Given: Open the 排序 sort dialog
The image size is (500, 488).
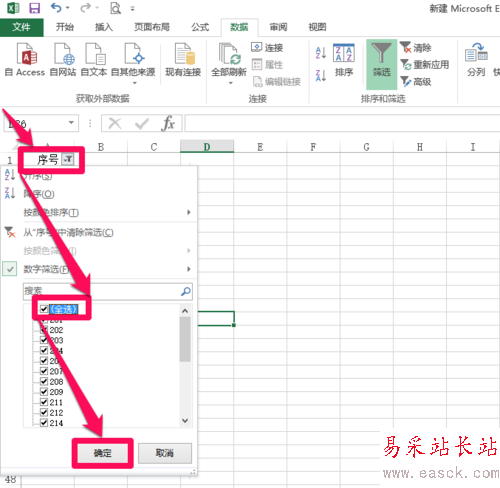Looking at the screenshot, I should pyautogui.click(x=344, y=60).
